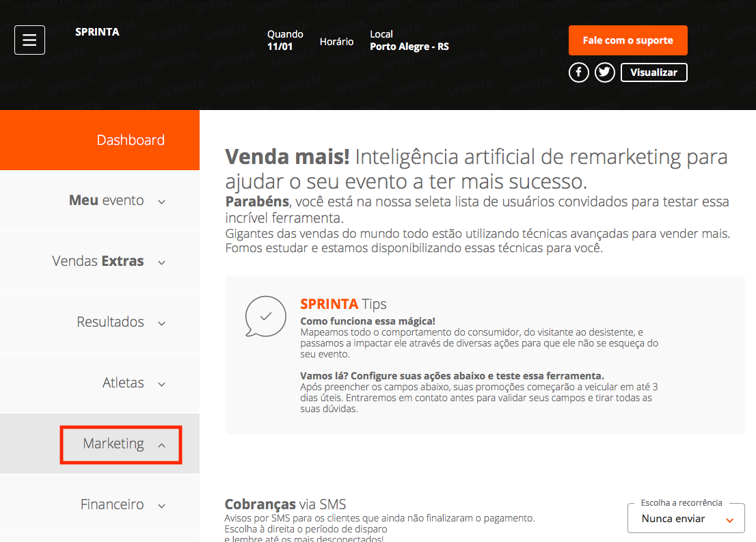Expand the Vendas Extras chevron
The image size is (756, 542).
[x=162, y=263]
